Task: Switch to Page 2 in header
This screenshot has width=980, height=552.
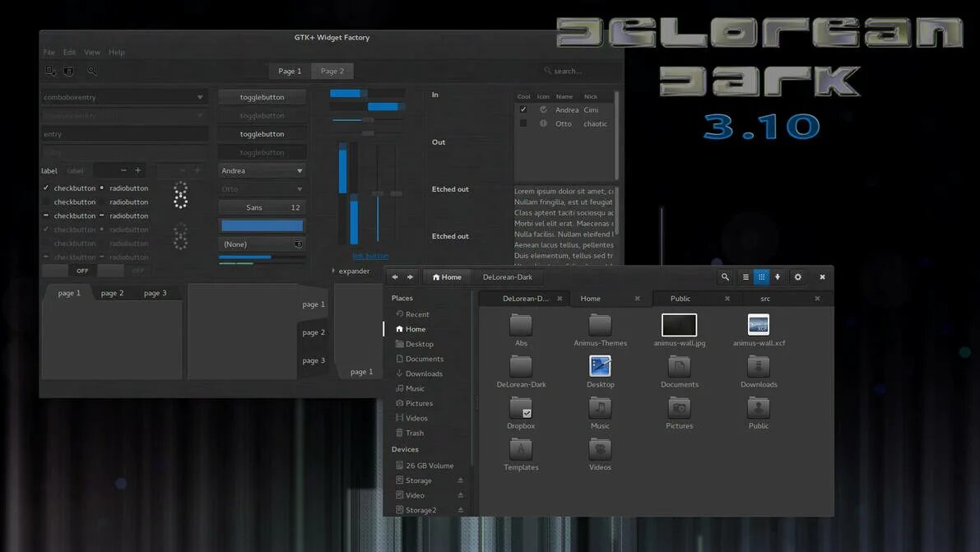Action: coord(332,72)
